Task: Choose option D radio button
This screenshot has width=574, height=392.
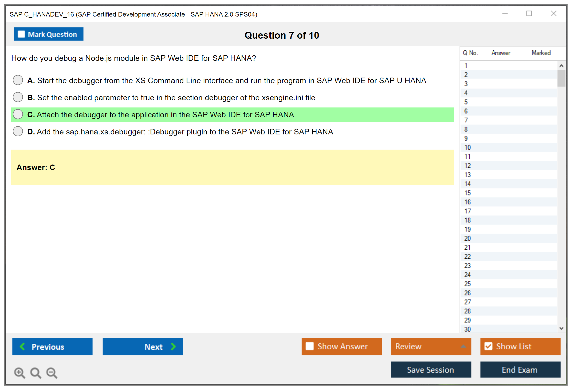Action: [x=18, y=131]
